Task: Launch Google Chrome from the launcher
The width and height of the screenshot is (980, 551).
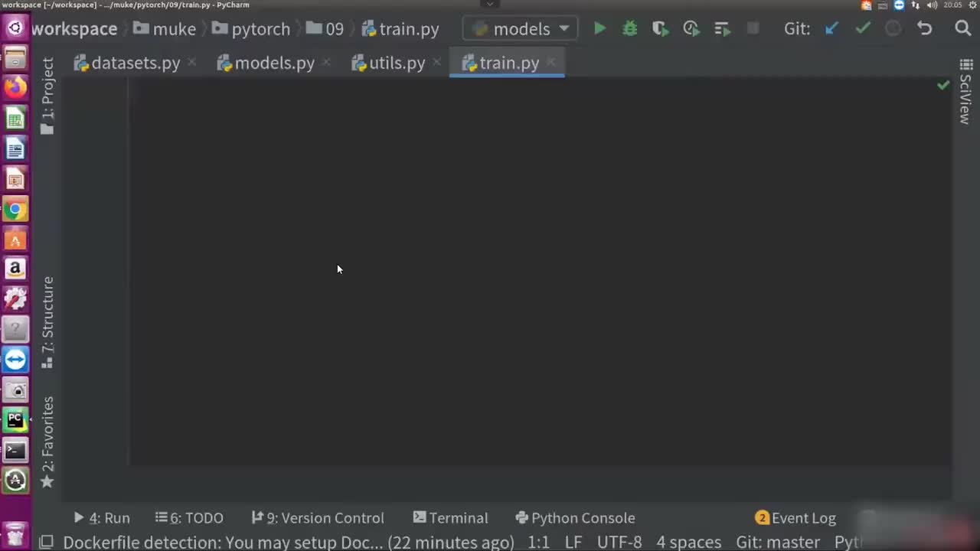Action: coord(15,209)
